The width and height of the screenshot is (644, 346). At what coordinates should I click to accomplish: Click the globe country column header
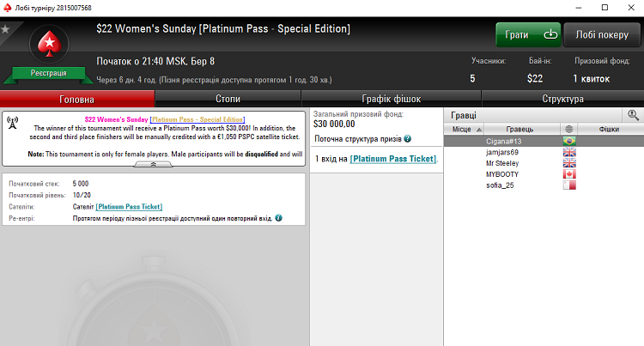click(568, 129)
